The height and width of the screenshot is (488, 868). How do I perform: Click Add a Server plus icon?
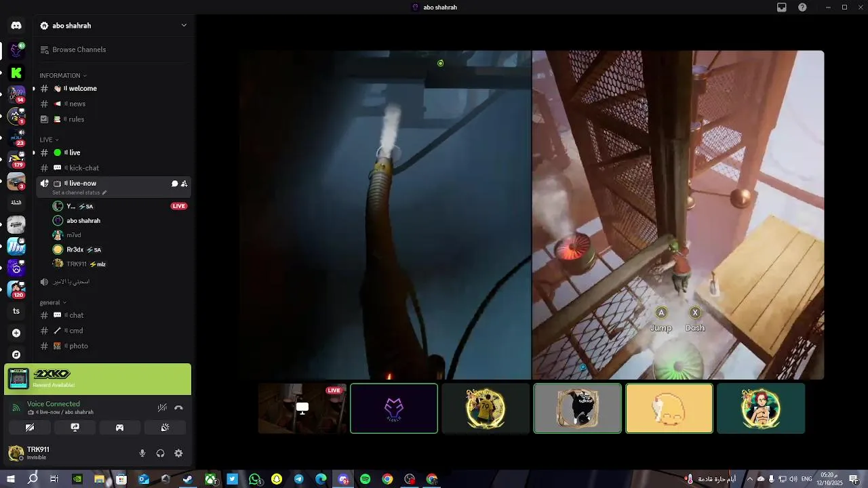click(16, 333)
